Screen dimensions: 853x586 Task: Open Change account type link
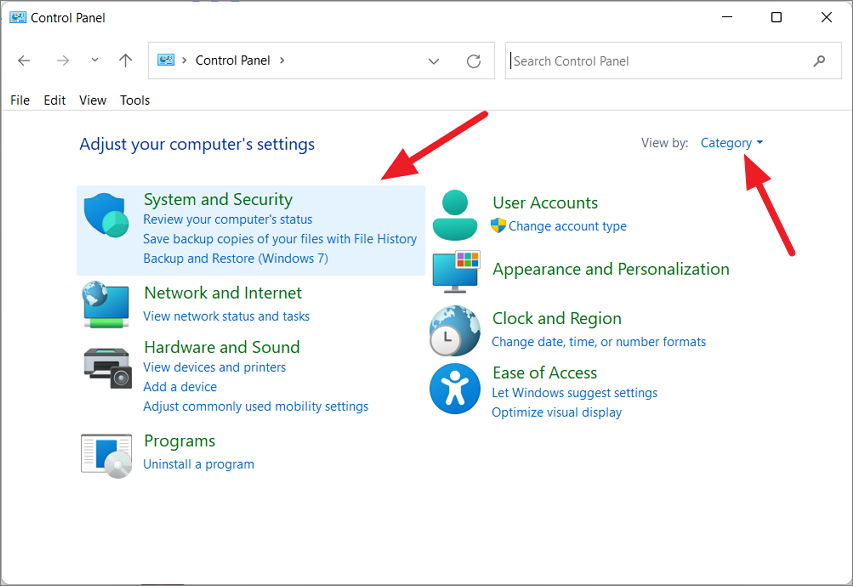pyautogui.click(x=567, y=226)
